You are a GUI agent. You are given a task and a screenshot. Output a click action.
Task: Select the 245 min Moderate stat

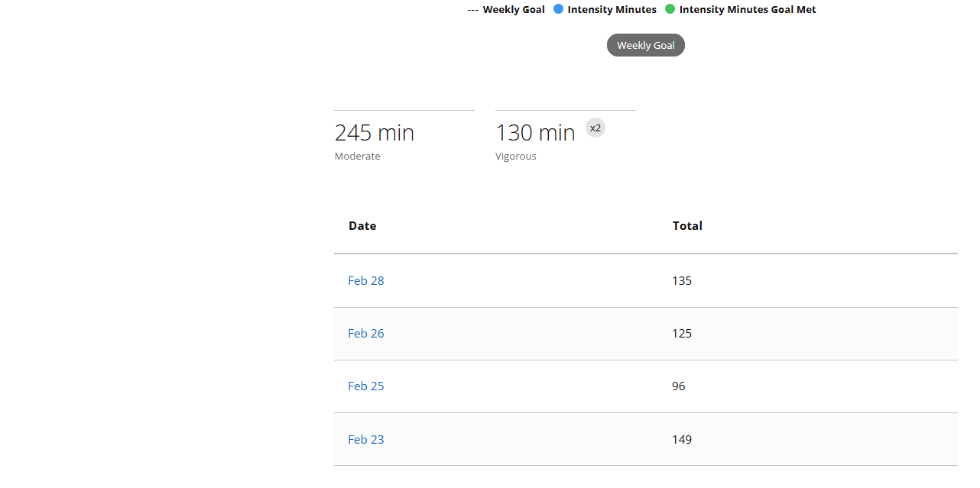point(374,133)
